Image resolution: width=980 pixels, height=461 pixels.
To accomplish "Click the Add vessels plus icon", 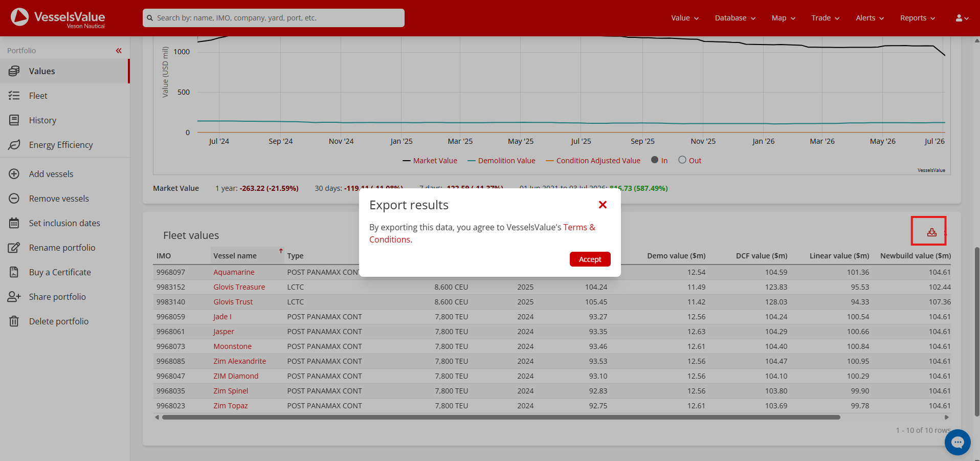I will pyautogui.click(x=14, y=174).
